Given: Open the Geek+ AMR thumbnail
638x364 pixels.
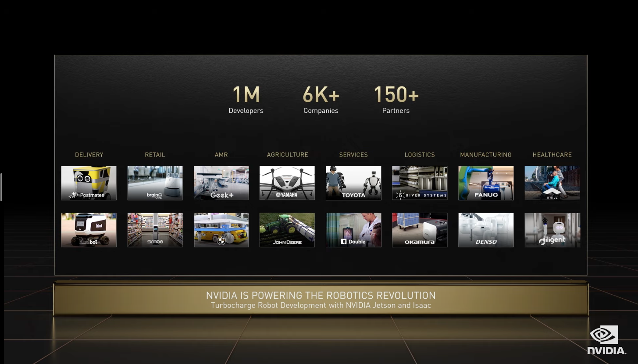Looking at the screenshot, I should pyautogui.click(x=221, y=183).
